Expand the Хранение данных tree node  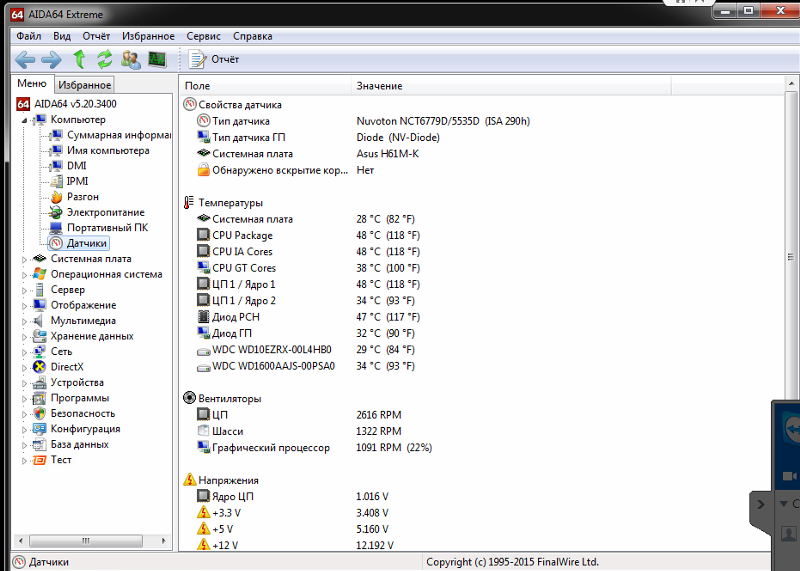[x=24, y=337]
